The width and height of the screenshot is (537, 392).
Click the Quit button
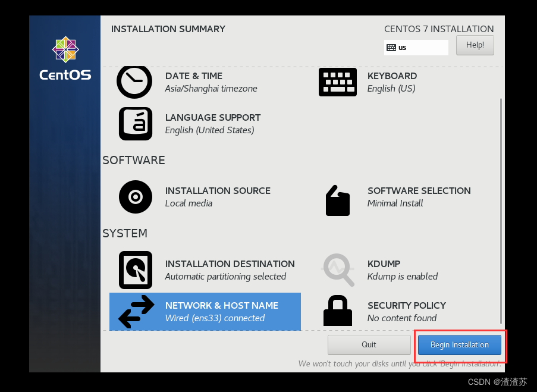(x=369, y=345)
